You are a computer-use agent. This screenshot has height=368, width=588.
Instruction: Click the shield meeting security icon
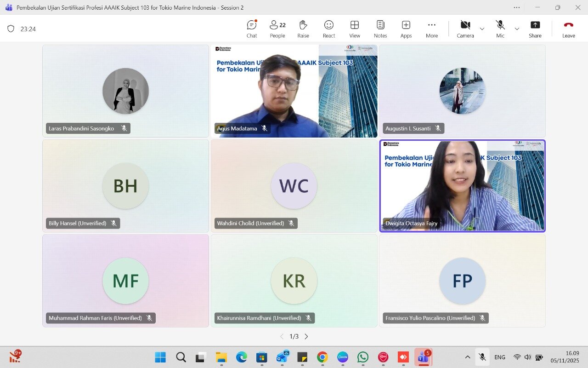tap(11, 29)
